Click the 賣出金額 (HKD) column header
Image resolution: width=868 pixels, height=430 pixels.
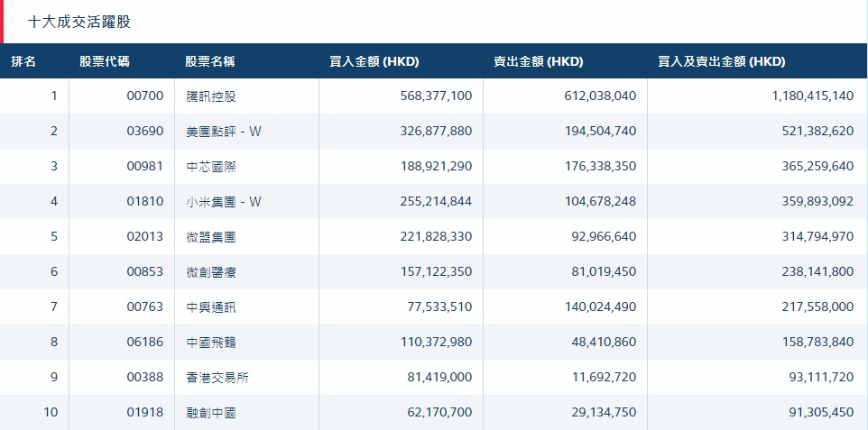tap(538, 62)
